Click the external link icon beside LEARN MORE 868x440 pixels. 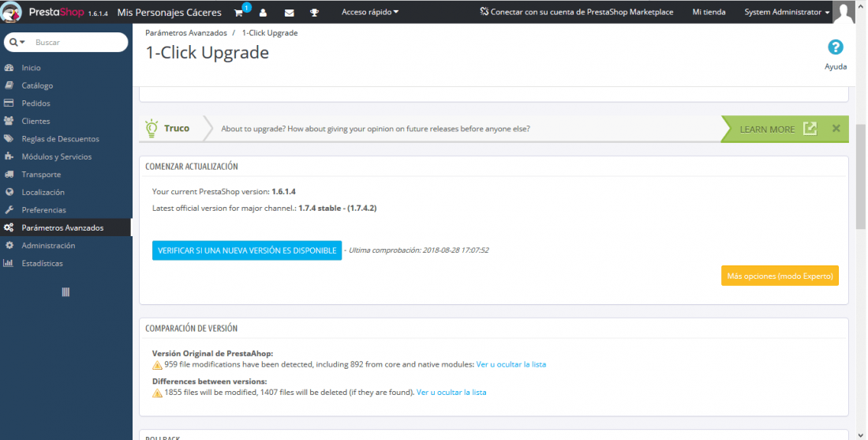[810, 129]
